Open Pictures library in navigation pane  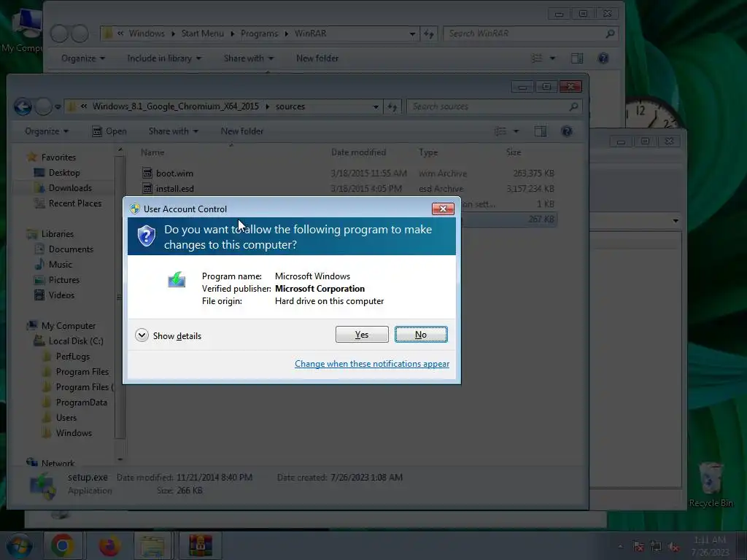(64, 280)
